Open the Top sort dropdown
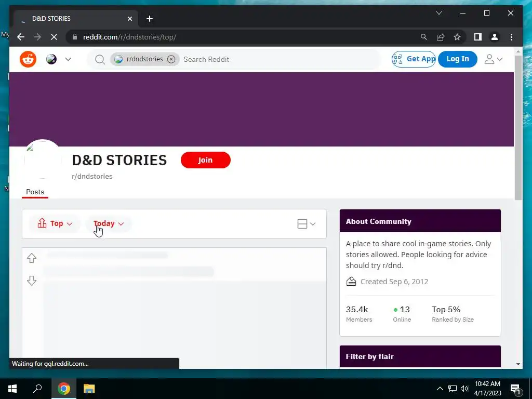Viewport: 532px width, 399px height. (55, 223)
